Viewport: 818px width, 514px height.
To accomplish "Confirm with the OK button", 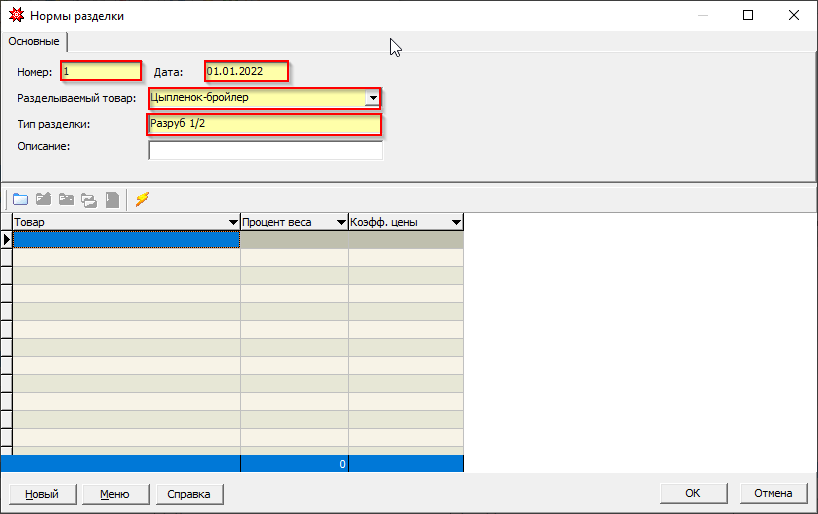I will 692,494.
